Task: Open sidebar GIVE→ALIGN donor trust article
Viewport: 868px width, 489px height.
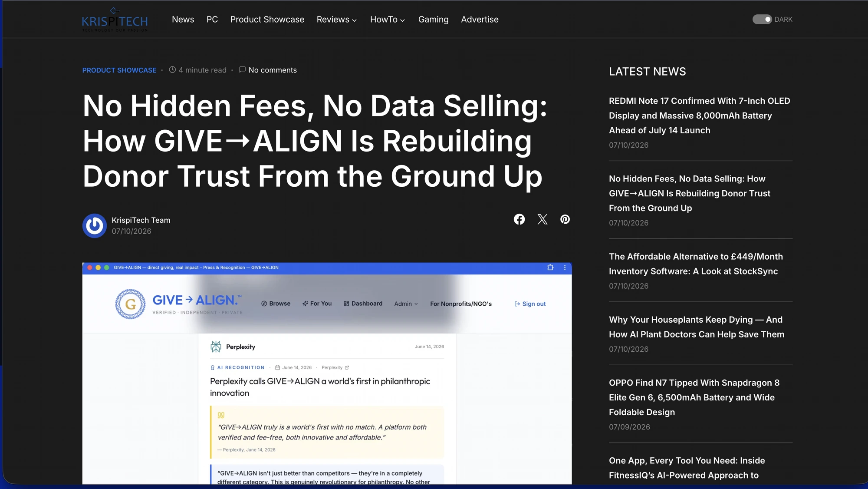Action: pos(690,193)
